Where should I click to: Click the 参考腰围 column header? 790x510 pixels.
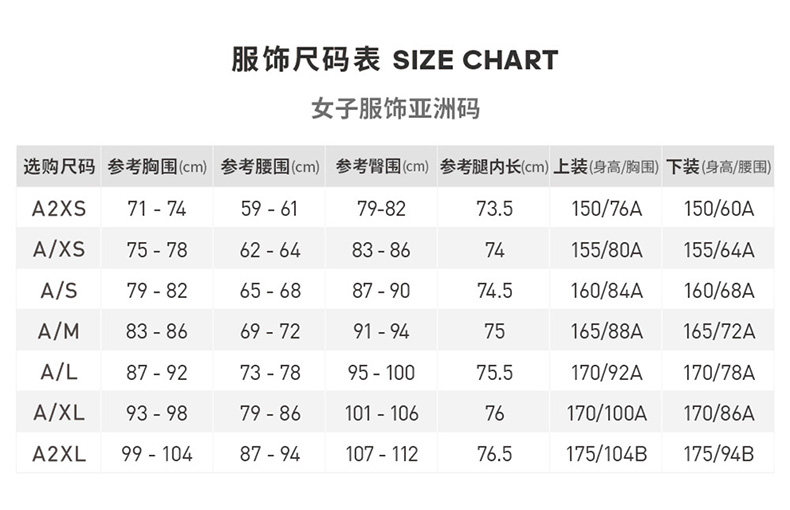(270, 167)
